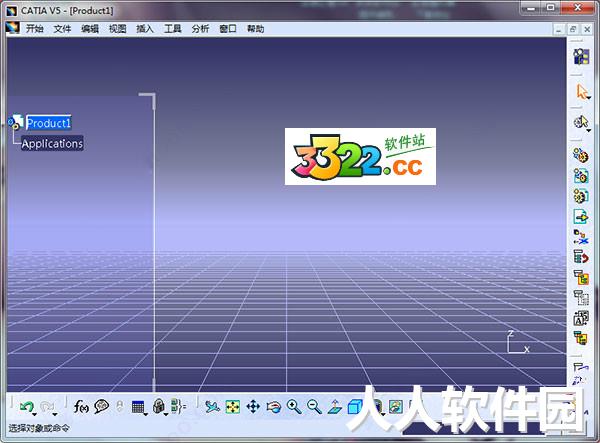Open the Design Table icon
The image size is (600, 443).
137,407
